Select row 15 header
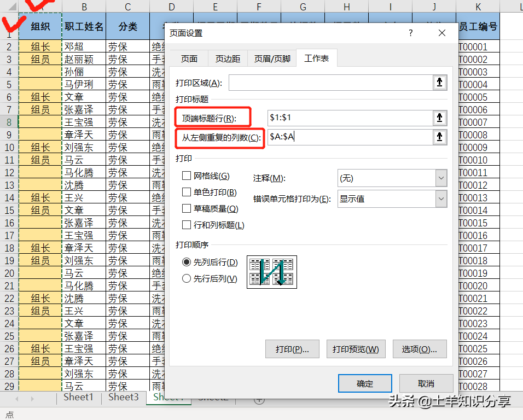 [9, 210]
